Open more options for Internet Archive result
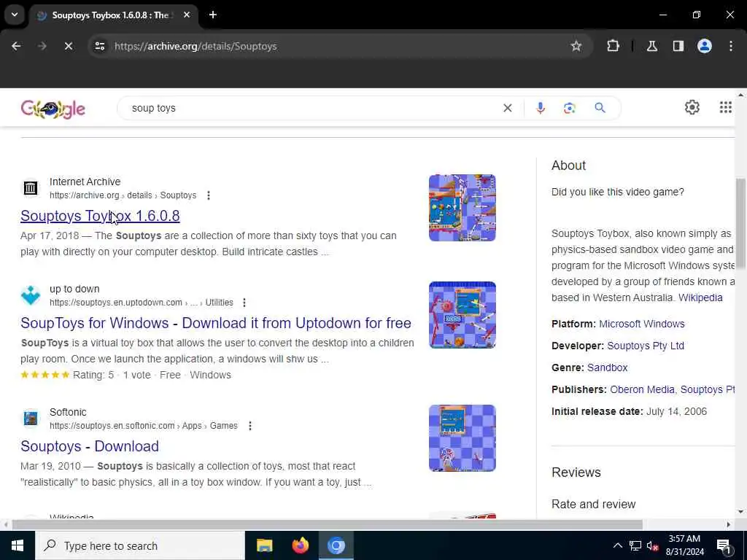The width and height of the screenshot is (747, 560). pos(208,195)
